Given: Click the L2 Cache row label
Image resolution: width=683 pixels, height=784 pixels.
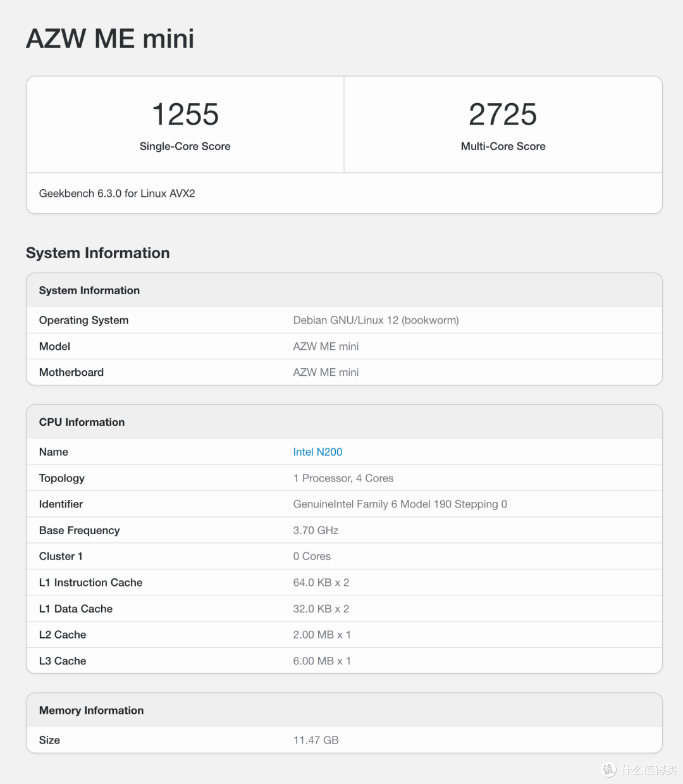Looking at the screenshot, I should pyautogui.click(x=63, y=635).
